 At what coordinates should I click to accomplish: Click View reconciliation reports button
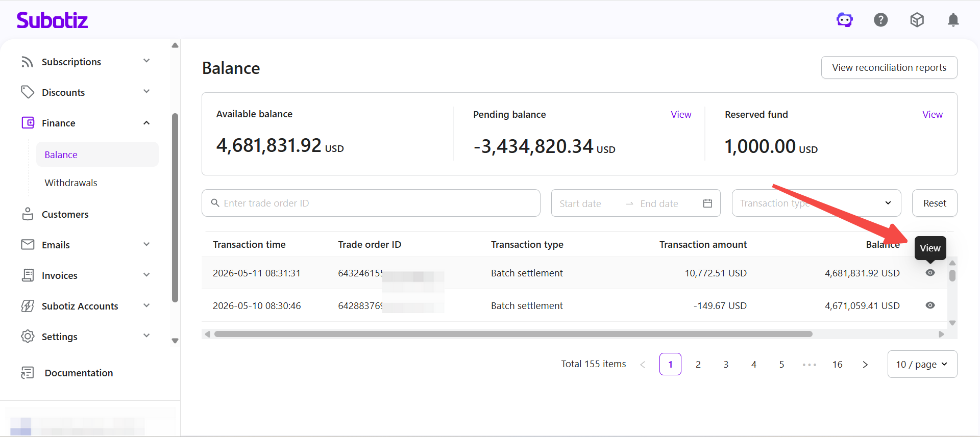coord(889,67)
